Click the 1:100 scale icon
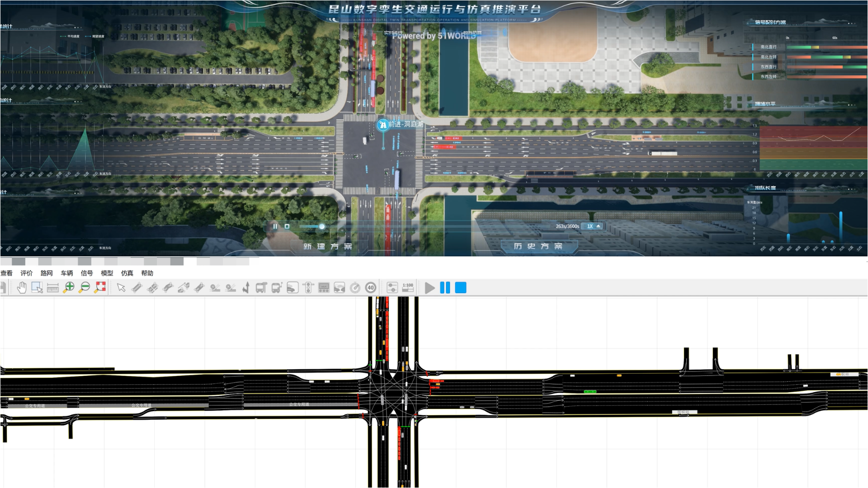 click(408, 288)
